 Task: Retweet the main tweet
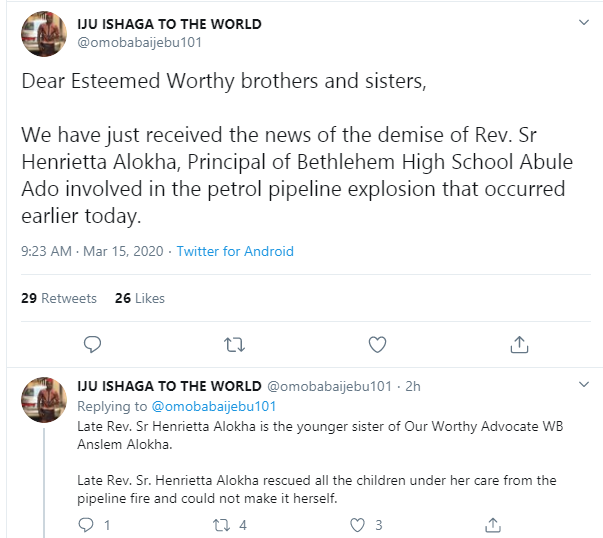tap(235, 344)
